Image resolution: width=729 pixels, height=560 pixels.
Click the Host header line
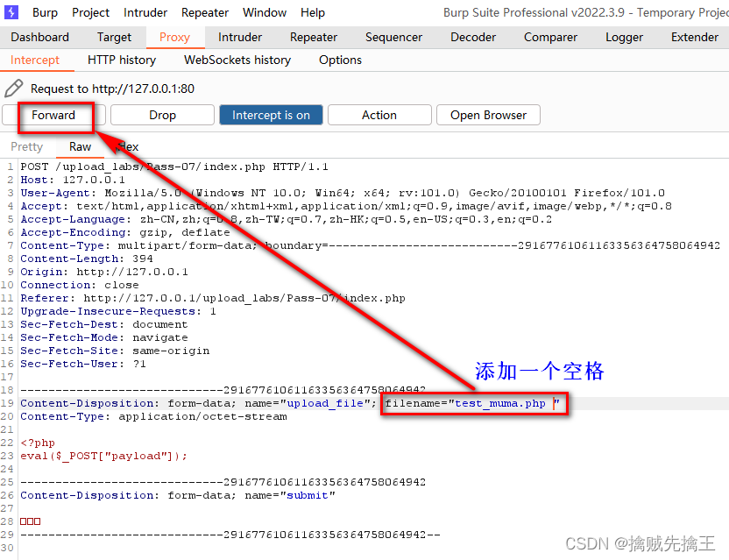tap(73, 180)
